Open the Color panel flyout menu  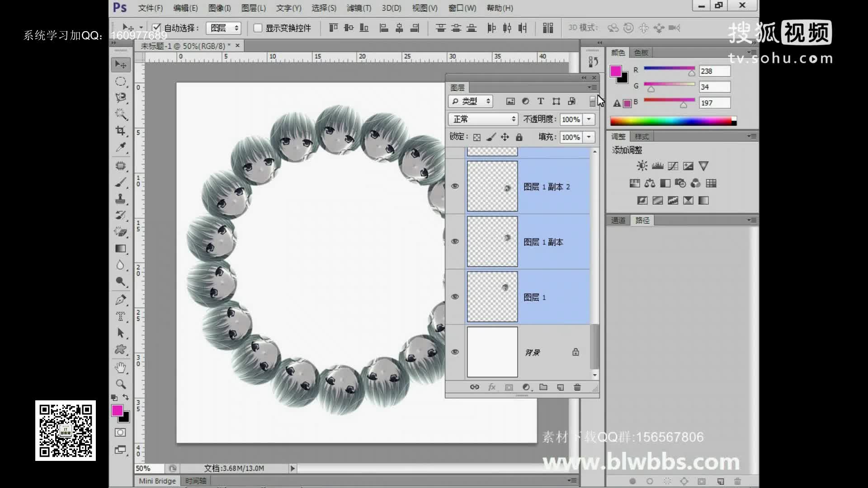coord(752,52)
